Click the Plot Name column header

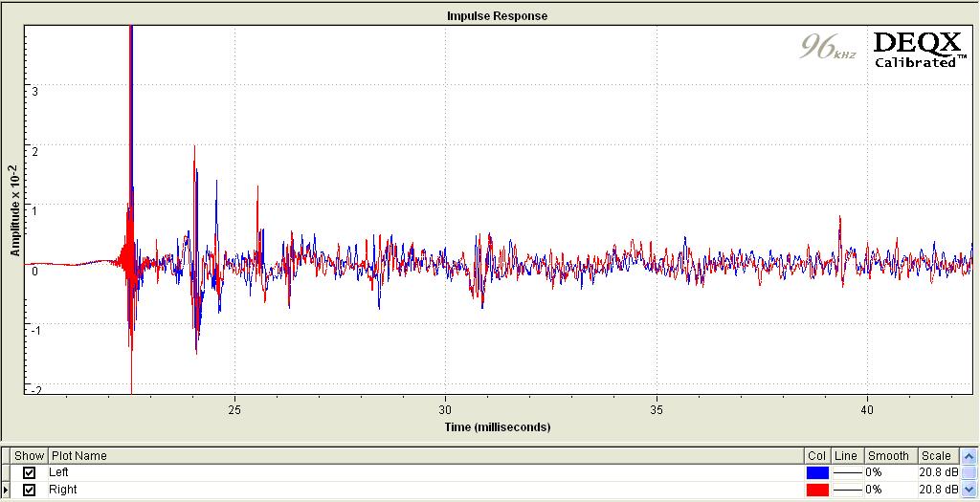coord(78,456)
